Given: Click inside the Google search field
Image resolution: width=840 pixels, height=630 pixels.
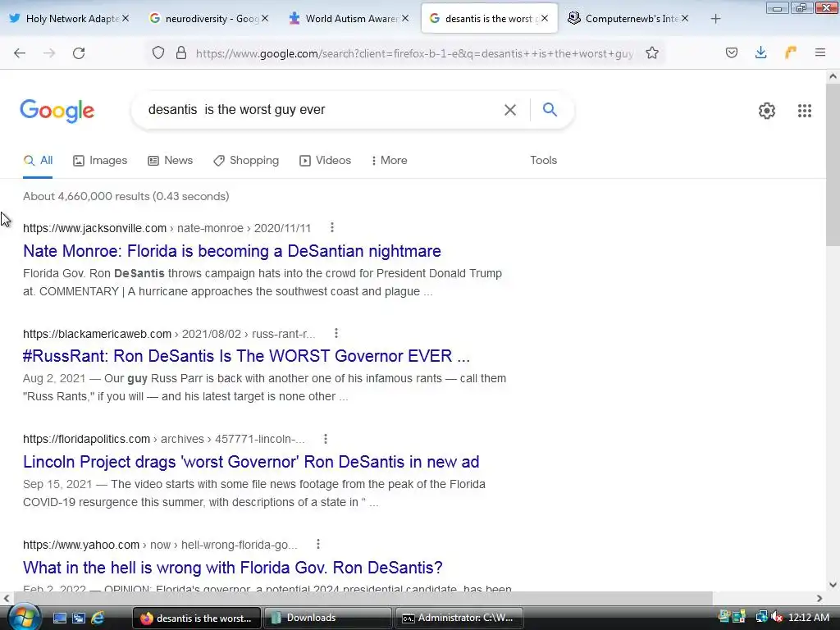Looking at the screenshot, I should tap(322, 110).
